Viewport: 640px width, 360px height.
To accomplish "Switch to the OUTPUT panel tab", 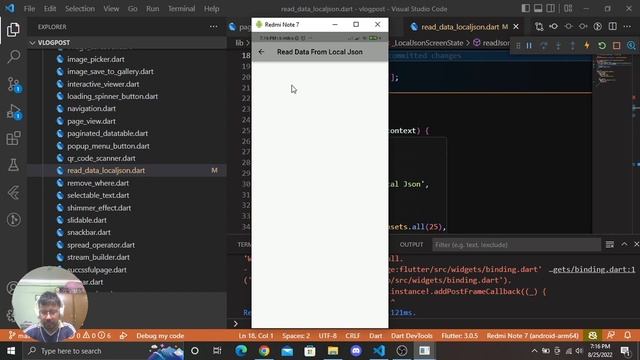I will (x=411, y=244).
